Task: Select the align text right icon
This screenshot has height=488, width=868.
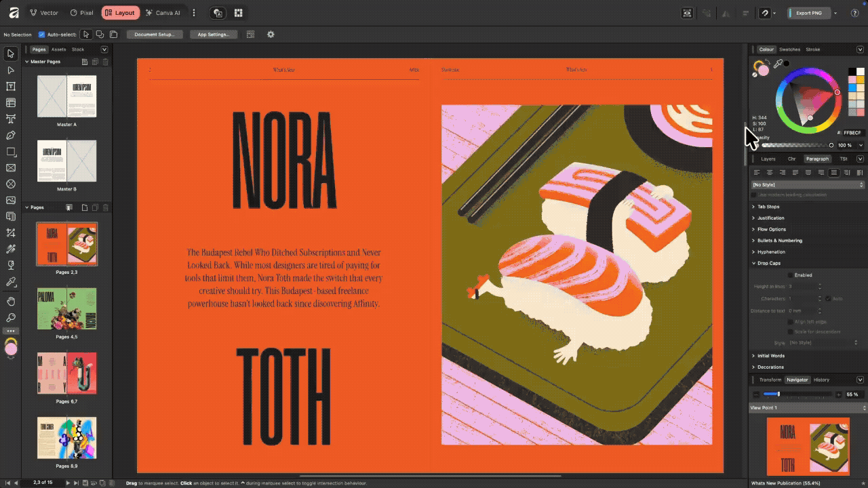Action: point(781,172)
